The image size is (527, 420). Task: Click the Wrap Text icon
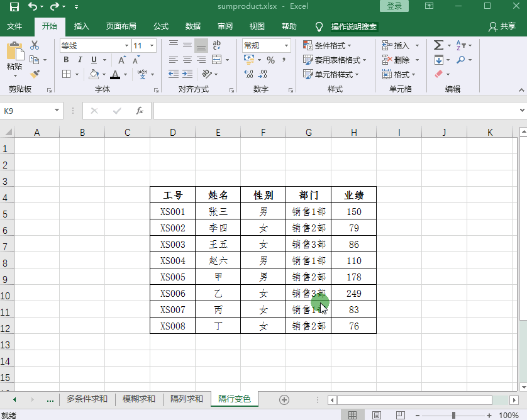click(217, 45)
